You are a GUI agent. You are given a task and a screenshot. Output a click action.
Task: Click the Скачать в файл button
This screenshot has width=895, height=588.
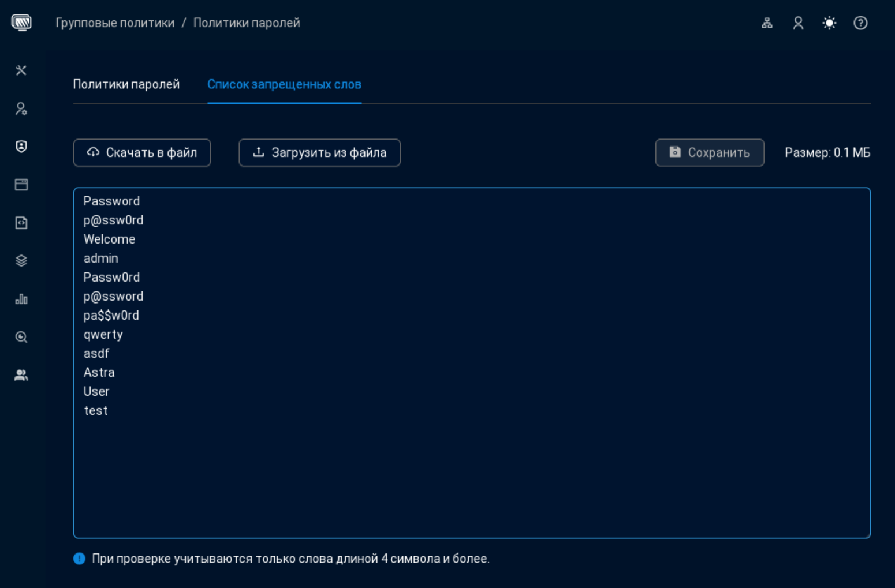click(x=142, y=153)
